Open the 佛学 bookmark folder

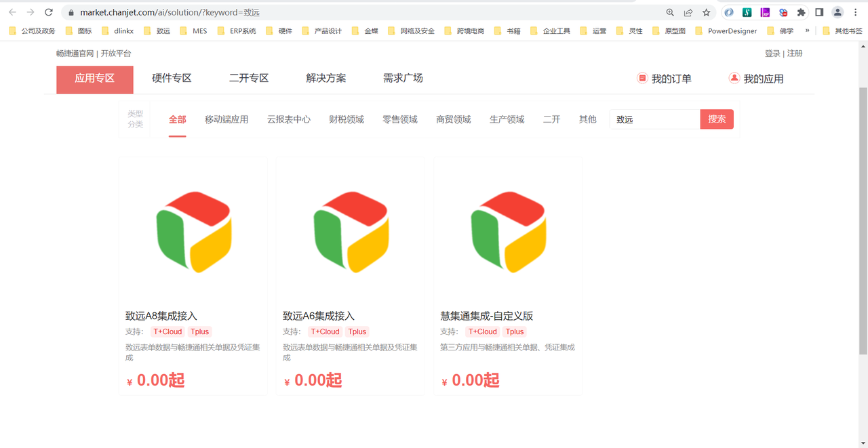coord(780,30)
